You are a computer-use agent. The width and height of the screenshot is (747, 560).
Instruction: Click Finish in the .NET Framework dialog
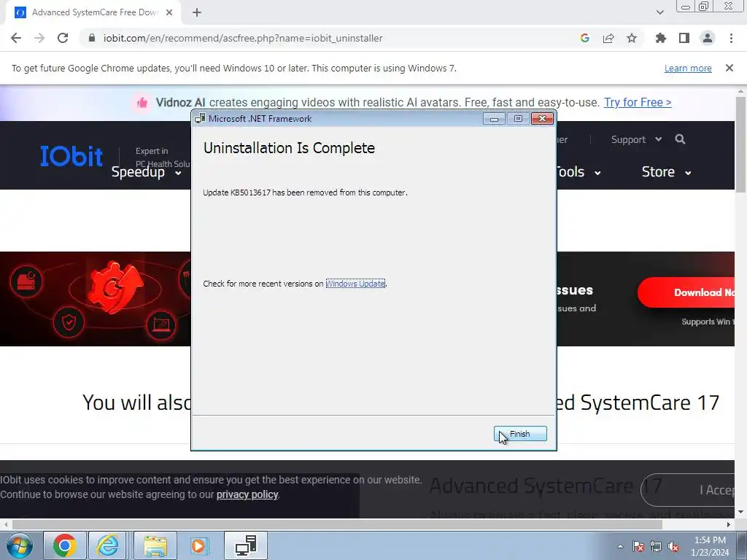520,434
